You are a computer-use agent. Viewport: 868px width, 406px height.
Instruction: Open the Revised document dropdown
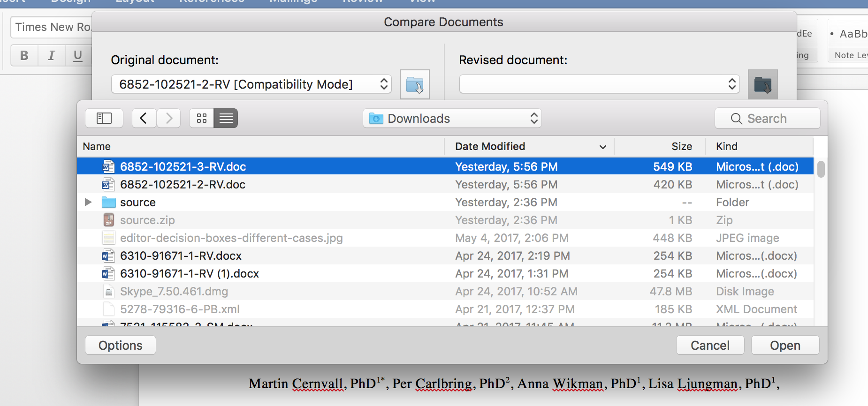599,84
